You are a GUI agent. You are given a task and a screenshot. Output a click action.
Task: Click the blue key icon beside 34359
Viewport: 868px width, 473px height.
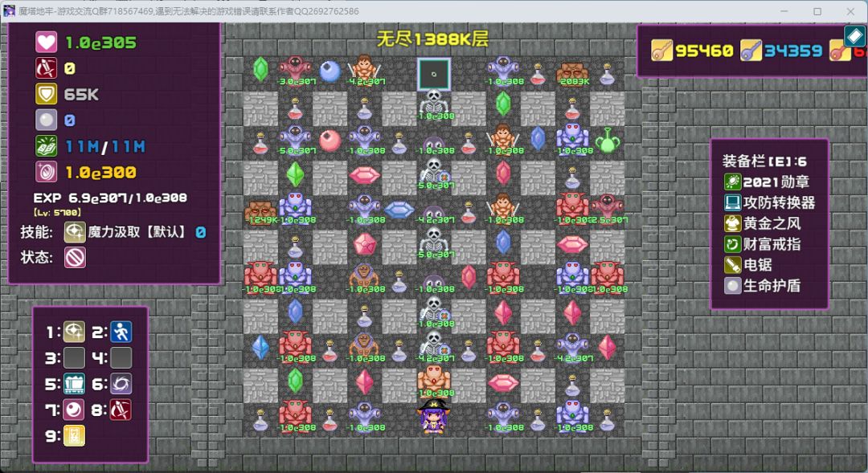click(x=751, y=51)
